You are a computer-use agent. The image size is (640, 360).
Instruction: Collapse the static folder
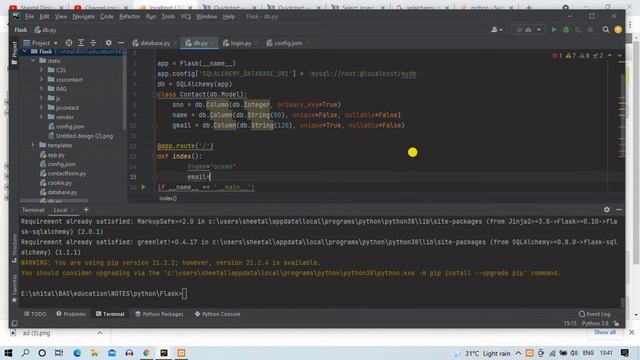coord(33,61)
